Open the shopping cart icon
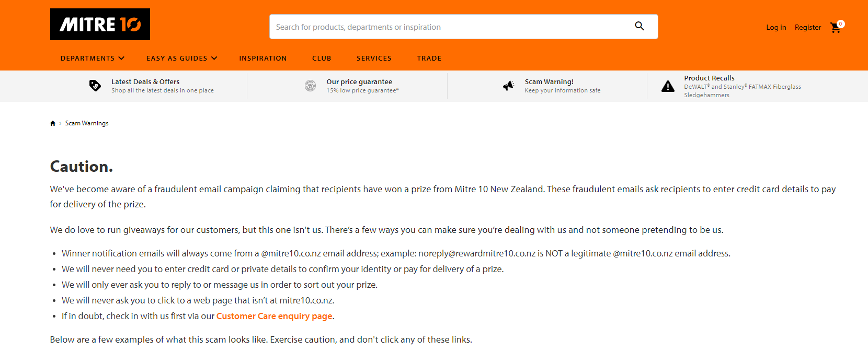Image resolution: width=868 pixels, height=352 pixels. point(836,28)
